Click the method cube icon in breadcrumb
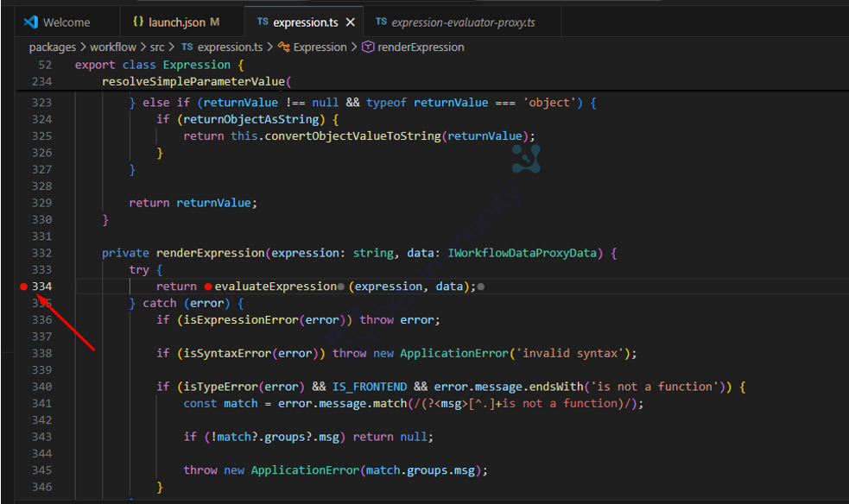The image size is (849, 504). coord(368,47)
